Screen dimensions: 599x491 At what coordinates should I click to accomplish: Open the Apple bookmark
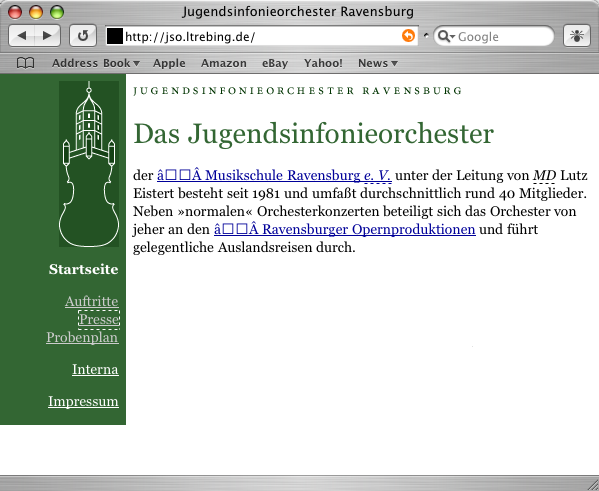click(169, 63)
